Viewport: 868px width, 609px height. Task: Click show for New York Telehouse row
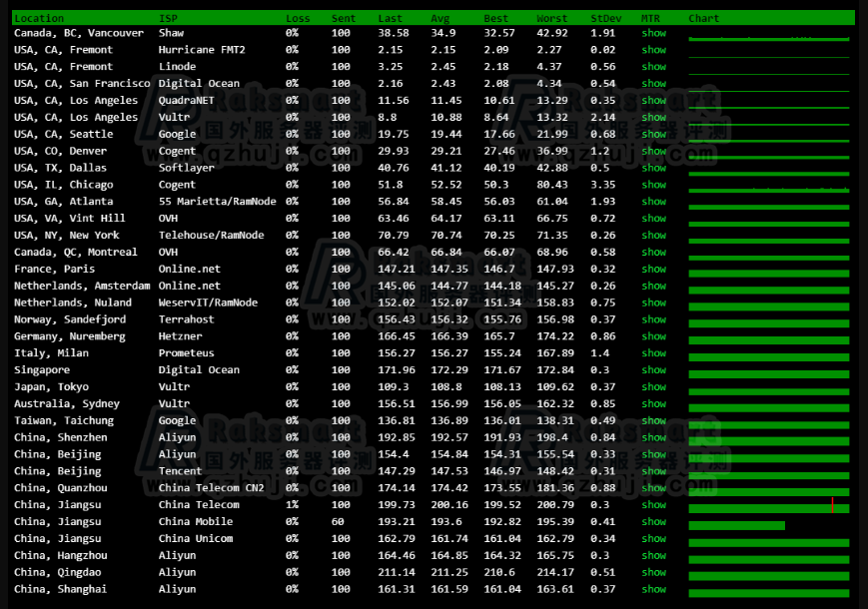(x=654, y=235)
